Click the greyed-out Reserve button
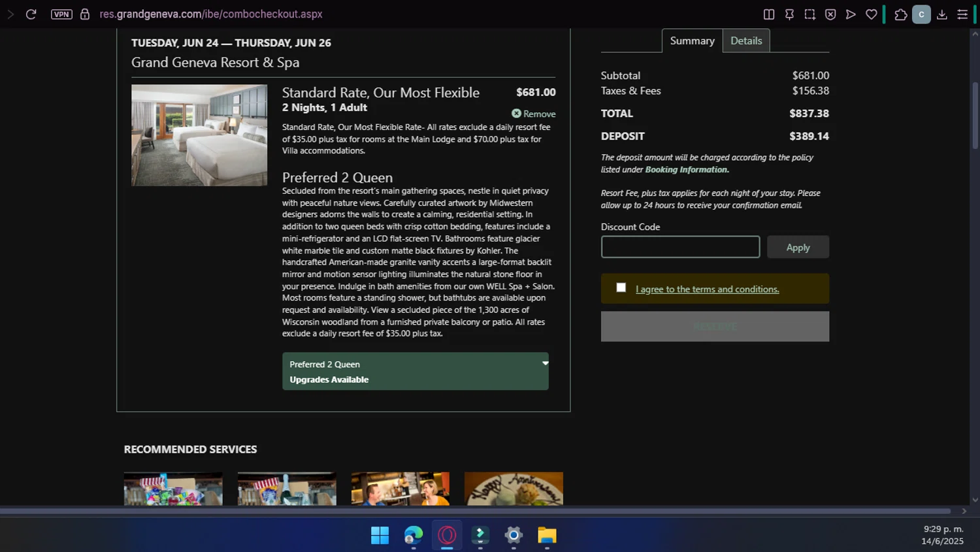This screenshot has width=980, height=552. click(x=715, y=326)
